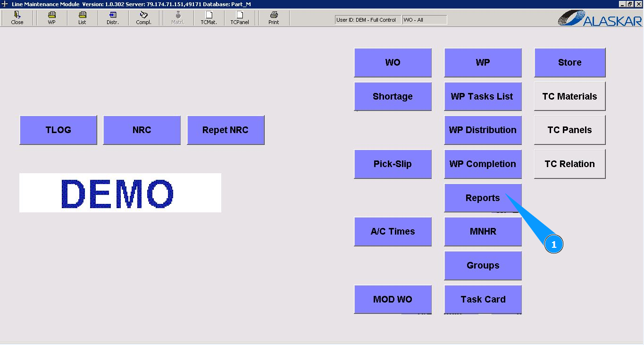Click the Pick-Slip button

pos(393,164)
